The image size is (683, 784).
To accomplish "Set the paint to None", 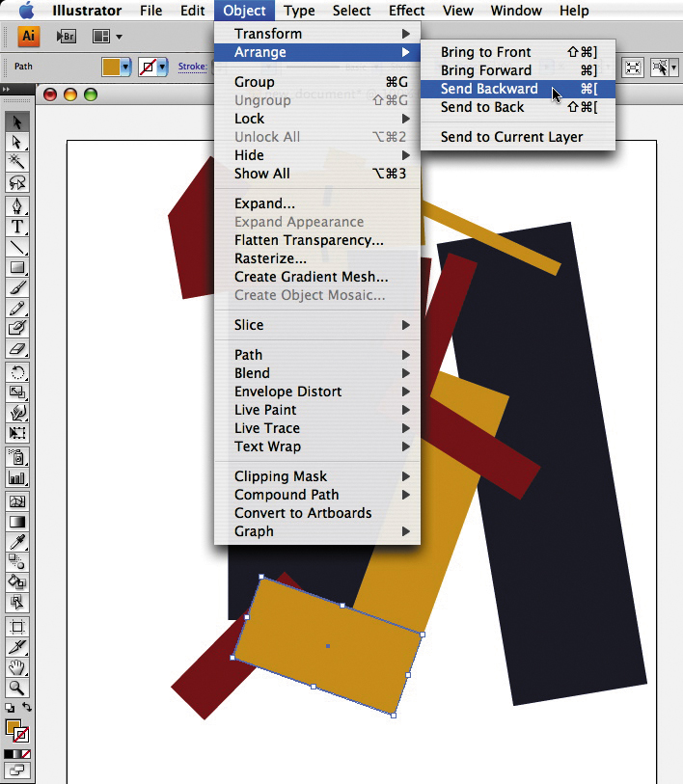I will pyautogui.click(x=26, y=753).
